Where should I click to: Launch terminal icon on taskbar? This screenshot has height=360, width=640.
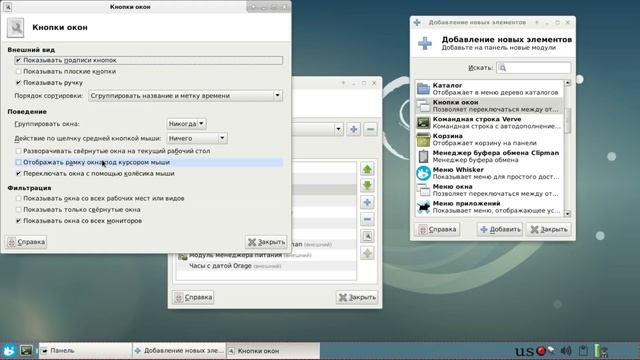pos(27,351)
